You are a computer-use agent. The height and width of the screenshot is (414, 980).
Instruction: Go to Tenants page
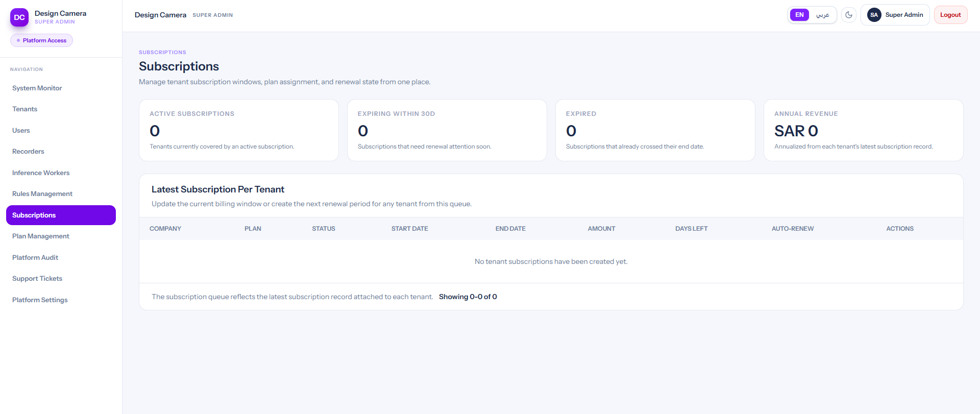tap(61, 109)
